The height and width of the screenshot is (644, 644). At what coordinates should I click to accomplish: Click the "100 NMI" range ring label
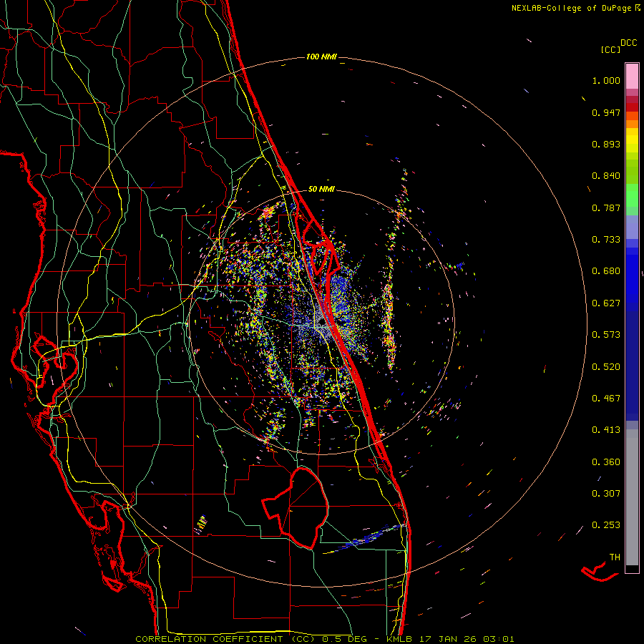[321, 57]
